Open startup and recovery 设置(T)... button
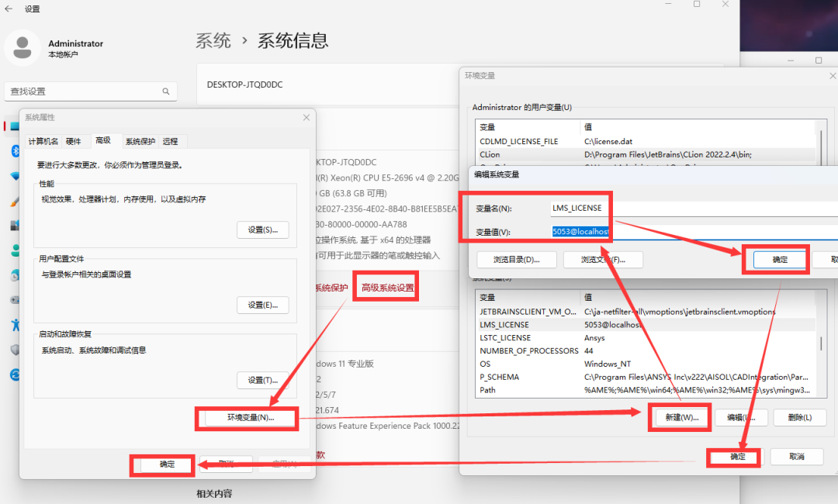 coord(262,380)
